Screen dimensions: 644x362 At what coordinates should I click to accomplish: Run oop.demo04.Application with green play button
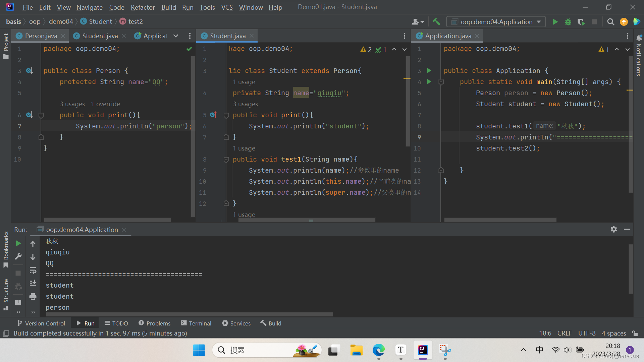pyautogui.click(x=555, y=22)
